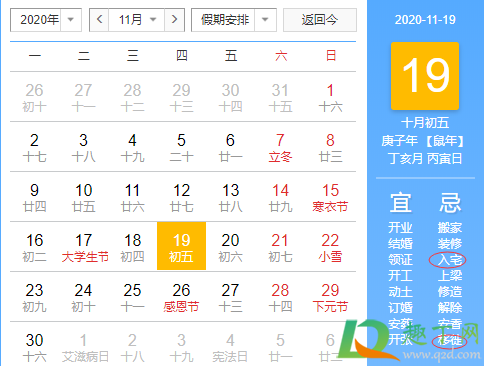Select November 6 廿一 date
Viewport: 485px width, 366px height.
pos(230,147)
